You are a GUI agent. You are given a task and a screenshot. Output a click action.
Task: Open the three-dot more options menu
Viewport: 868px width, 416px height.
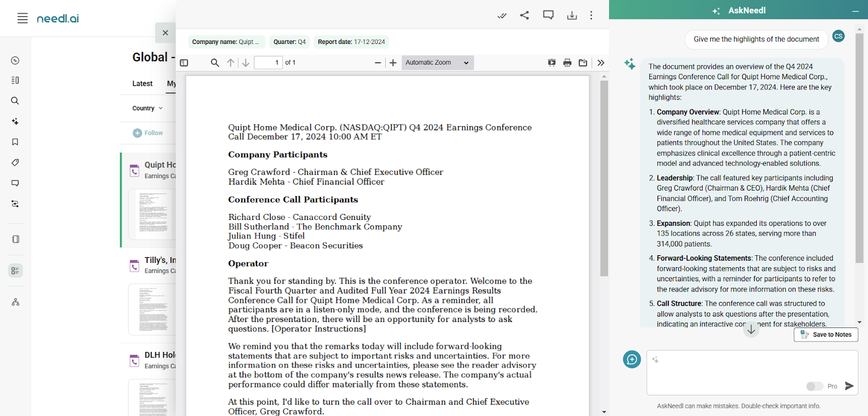tap(591, 15)
